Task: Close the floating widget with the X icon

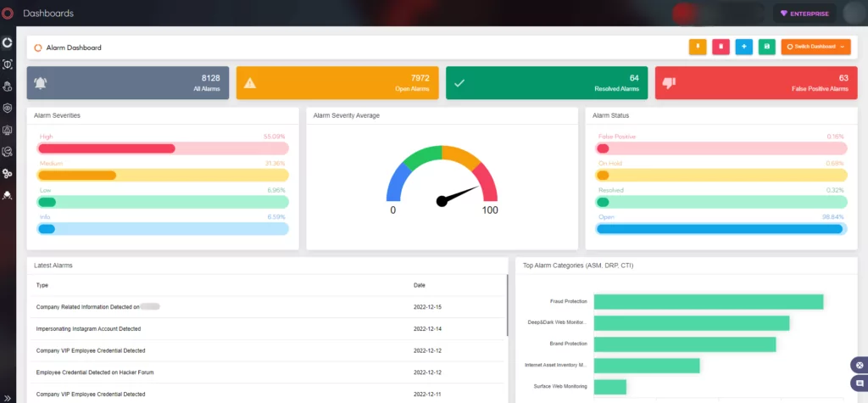Action: click(860, 366)
